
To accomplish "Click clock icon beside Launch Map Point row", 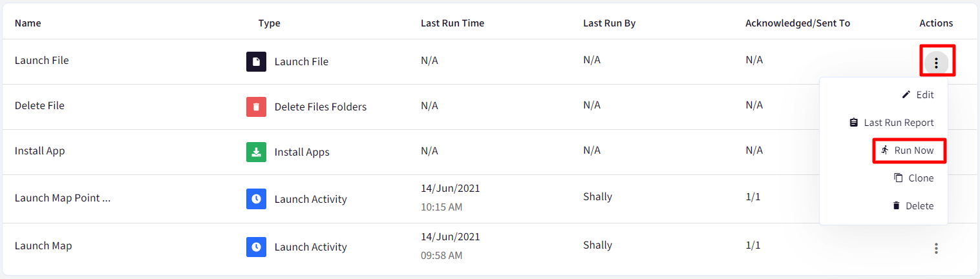I will point(256,199).
